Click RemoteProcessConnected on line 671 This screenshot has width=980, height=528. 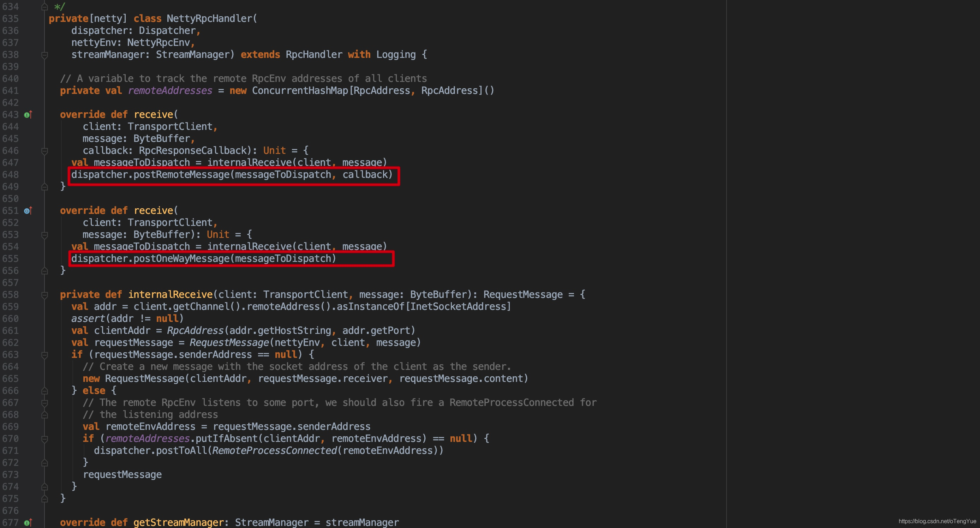point(274,451)
